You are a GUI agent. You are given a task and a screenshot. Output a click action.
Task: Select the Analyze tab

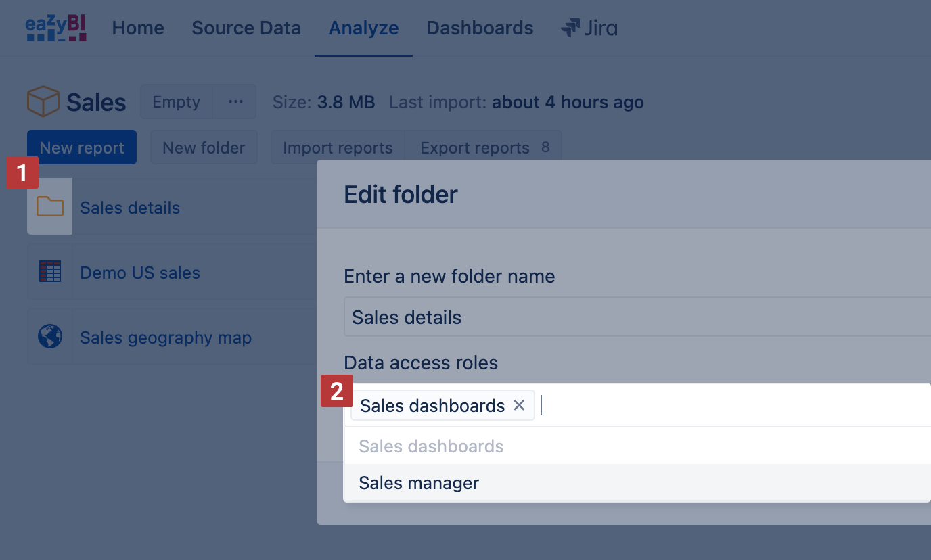[x=363, y=28]
